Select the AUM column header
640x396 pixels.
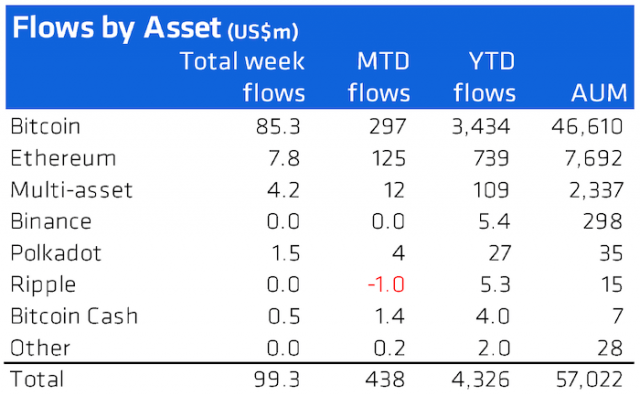click(x=599, y=93)
